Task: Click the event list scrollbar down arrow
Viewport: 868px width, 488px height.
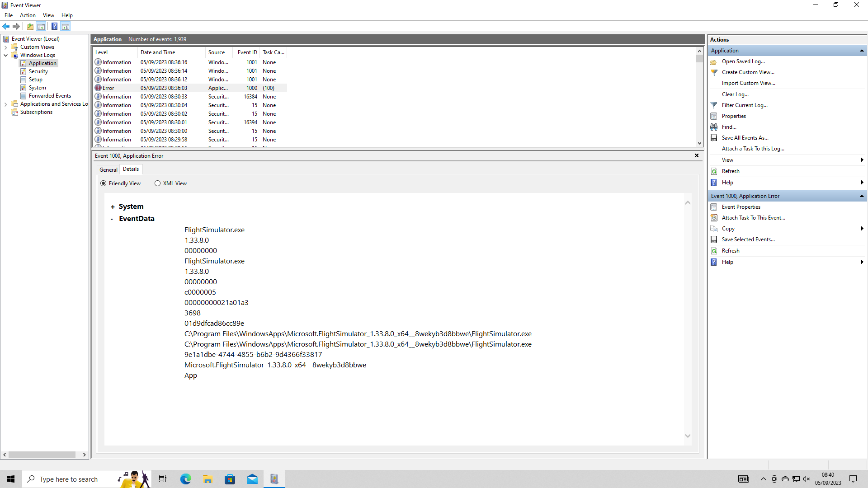Action: (699, 143)
